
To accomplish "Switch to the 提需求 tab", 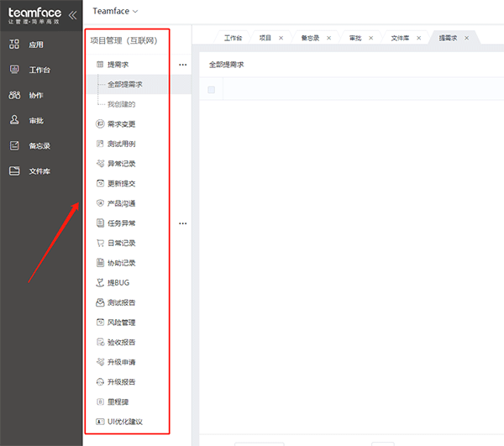I will pyautogui.click(x=448, y=38).
